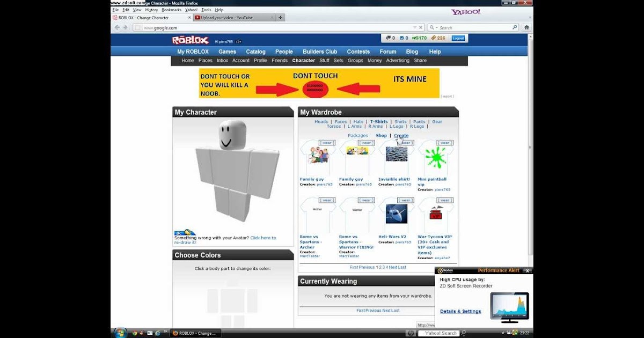Click the ROBLOX logo in header
Viewport: 644px width, 338px height.
190,40
